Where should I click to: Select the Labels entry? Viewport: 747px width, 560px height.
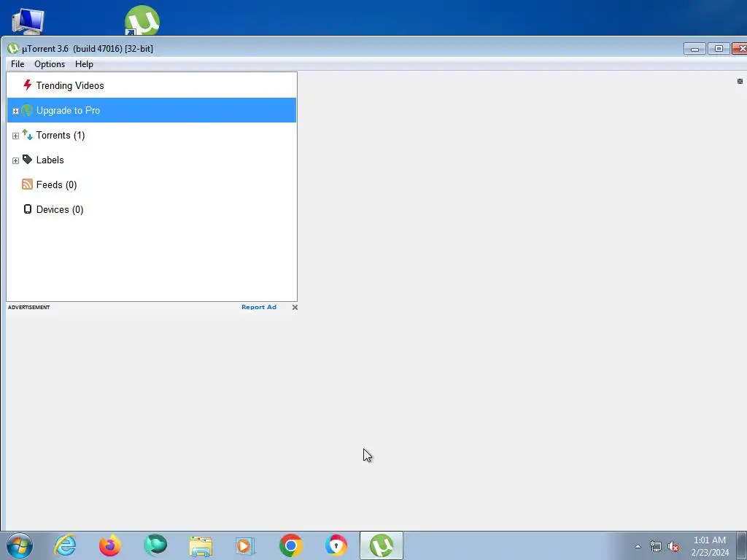point(50,160)
